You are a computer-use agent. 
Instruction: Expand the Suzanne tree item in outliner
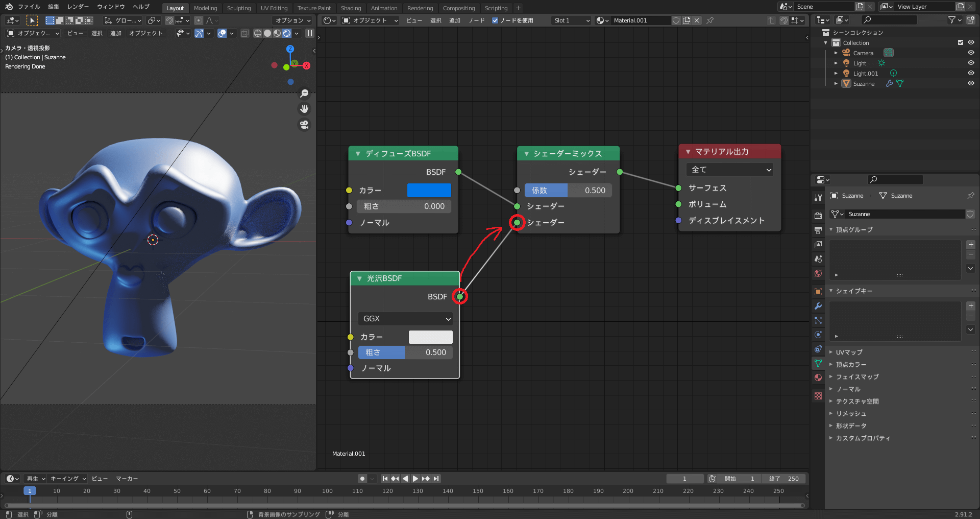click(836, 83)
